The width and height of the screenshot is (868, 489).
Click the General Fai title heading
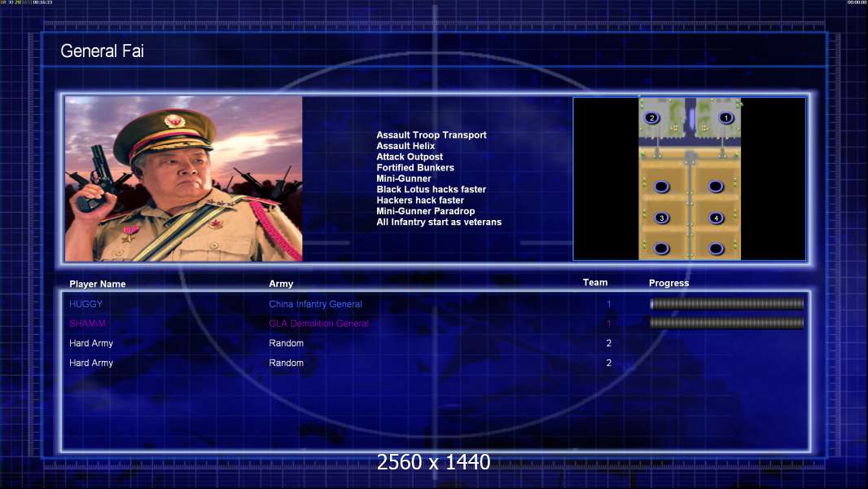[x=102, y=51]
